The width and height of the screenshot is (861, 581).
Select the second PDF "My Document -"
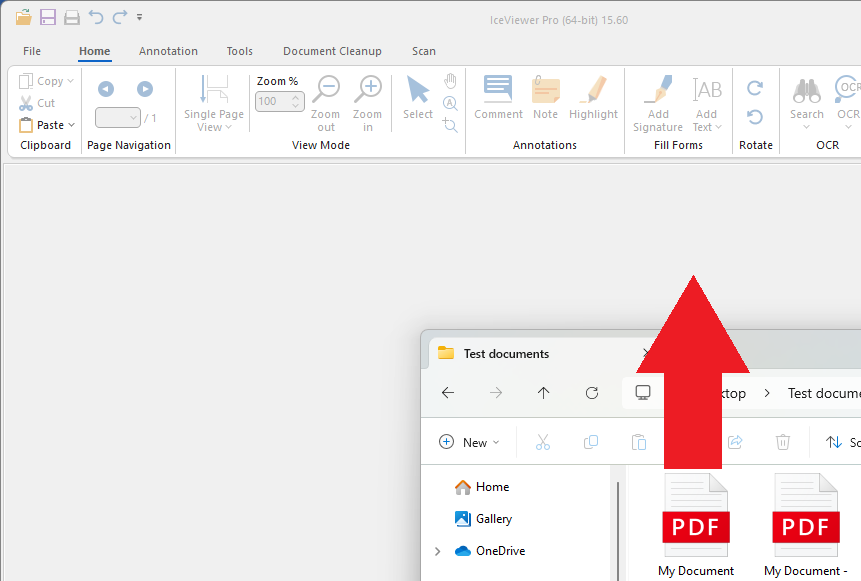point(806,525)
